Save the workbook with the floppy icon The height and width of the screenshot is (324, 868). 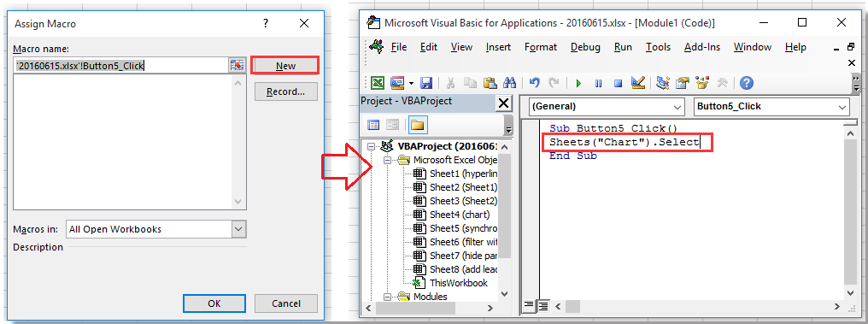coord(425,83)
